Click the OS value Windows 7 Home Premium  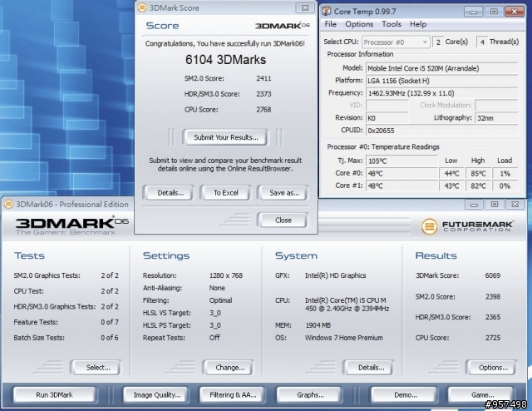pos(343,338)
